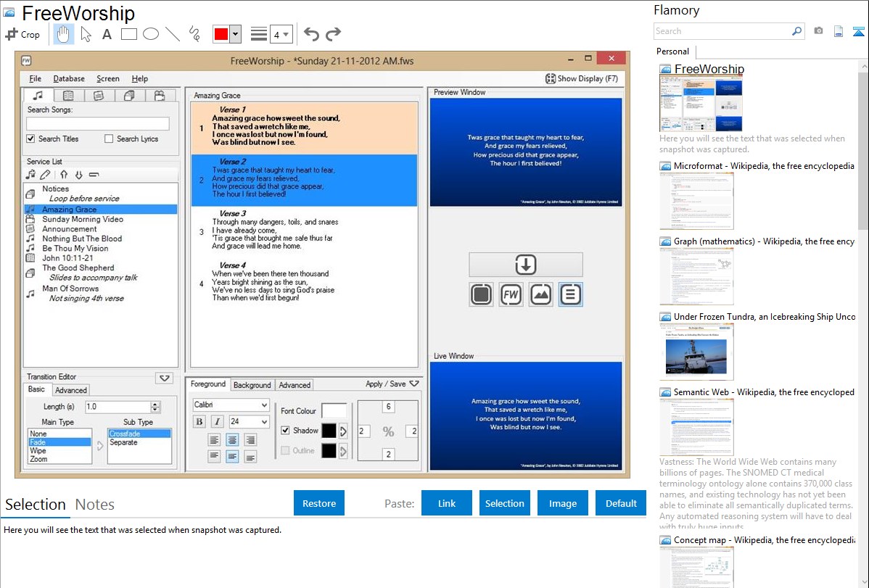Screen dimensions: 869x588
Task: Expand the Outline options arrow
Action: click(x=343, y=451)
